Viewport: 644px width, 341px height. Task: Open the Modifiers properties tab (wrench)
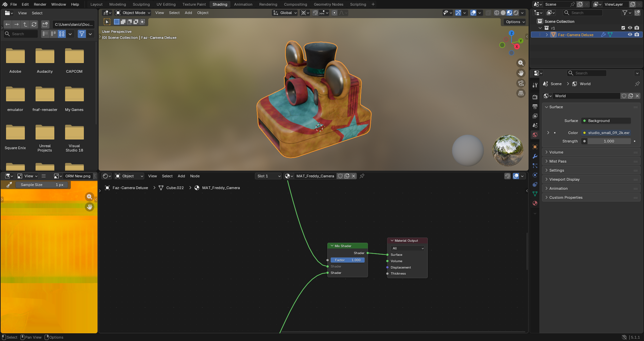click(535, 156)
